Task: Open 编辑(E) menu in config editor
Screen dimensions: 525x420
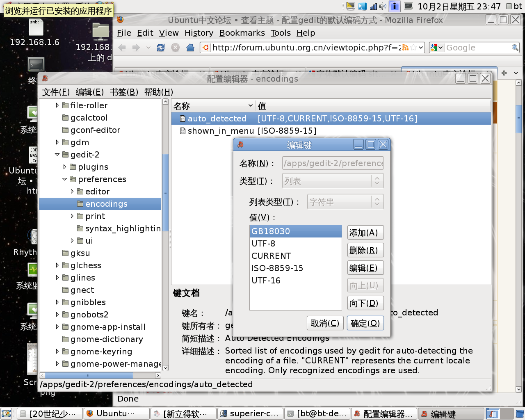Action: [89, 92]
